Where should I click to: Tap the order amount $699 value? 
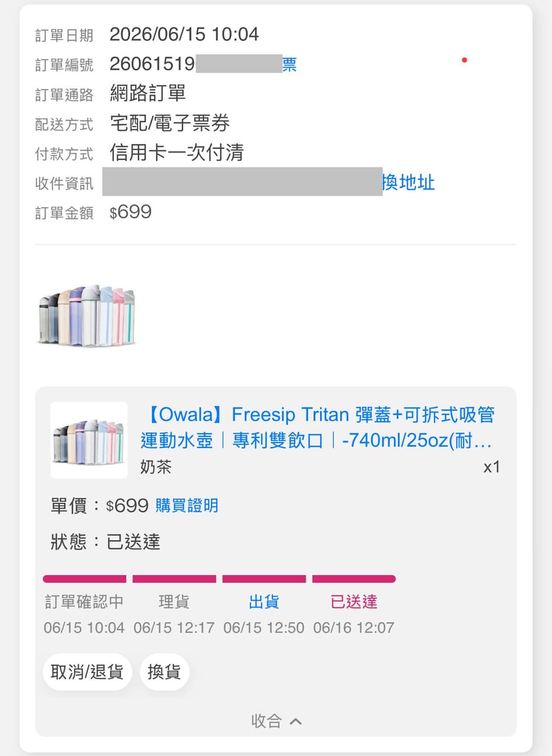pos(131,212)
